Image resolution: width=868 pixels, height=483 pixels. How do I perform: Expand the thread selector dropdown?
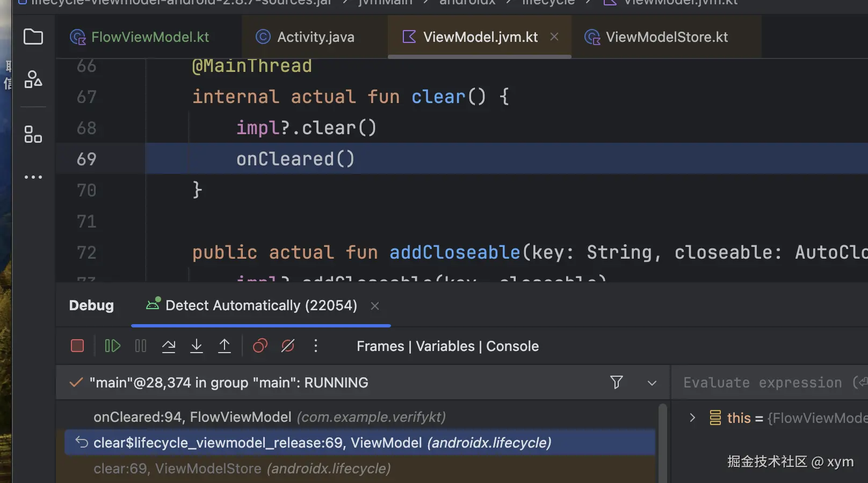(652, 383)
